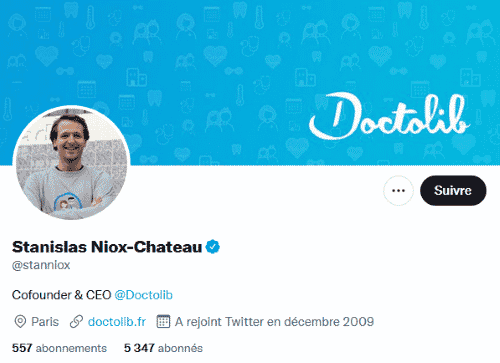The image size is (500, 363).
Task: View the 5 347 abonnés list
Action: click(x=163, y=348)
